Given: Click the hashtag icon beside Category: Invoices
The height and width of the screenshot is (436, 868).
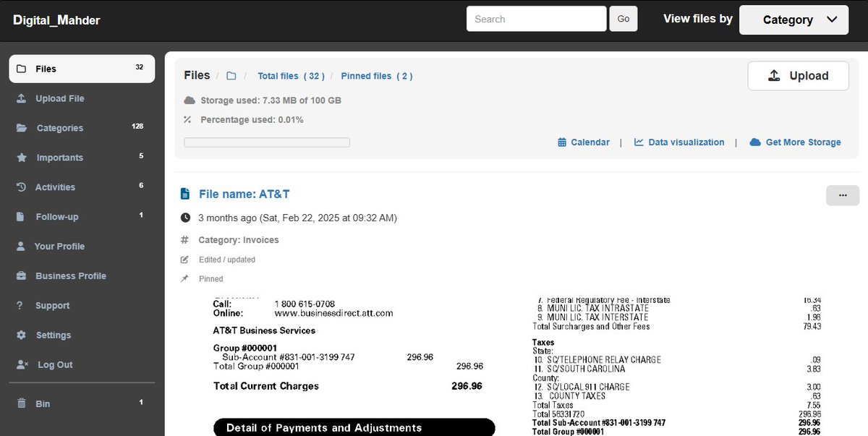Looking at the screenshot, I should (184, 240).
